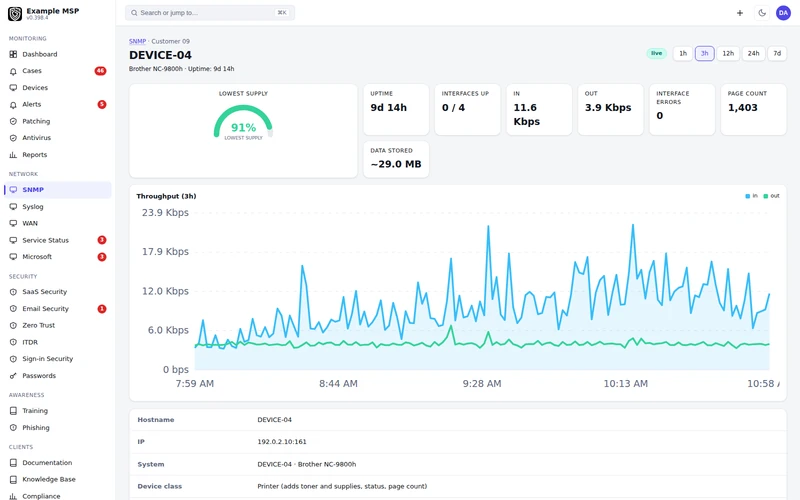The width and height of the screenshot is (800, 500).
Task: Click the Syslog icon
Action: 13,207
